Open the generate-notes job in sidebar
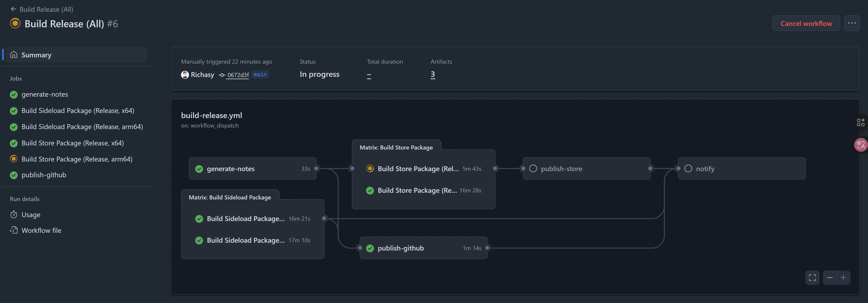Viewport: 868px width, 303px height. 44,94
